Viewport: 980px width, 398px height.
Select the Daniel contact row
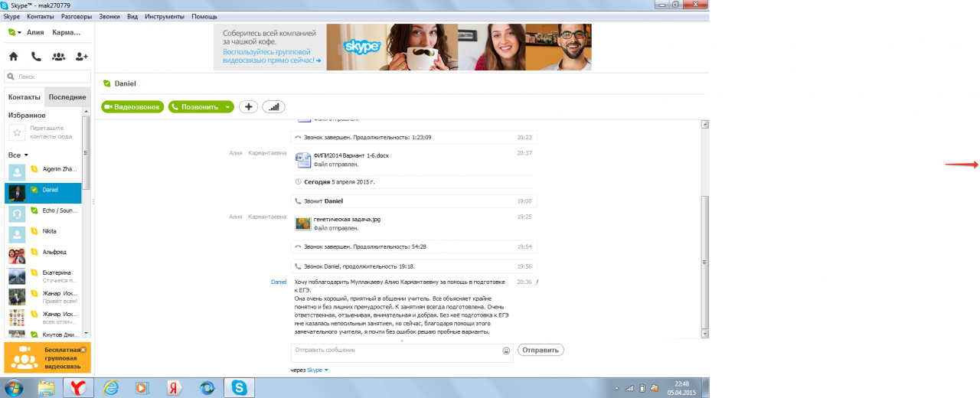43,193
